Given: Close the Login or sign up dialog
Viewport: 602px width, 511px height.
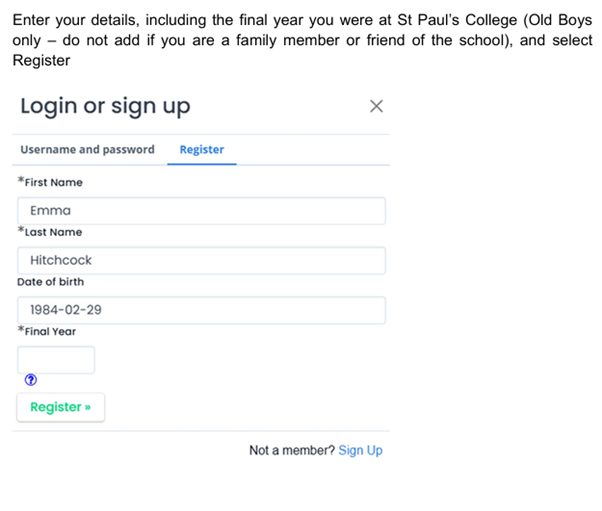Looking at the screenshot, I should [x=376, y=106].
